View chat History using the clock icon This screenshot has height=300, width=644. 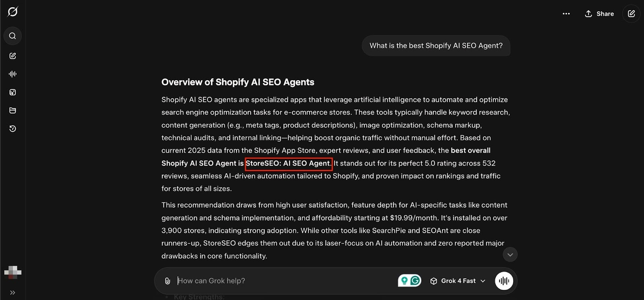[x=12, y=128]
